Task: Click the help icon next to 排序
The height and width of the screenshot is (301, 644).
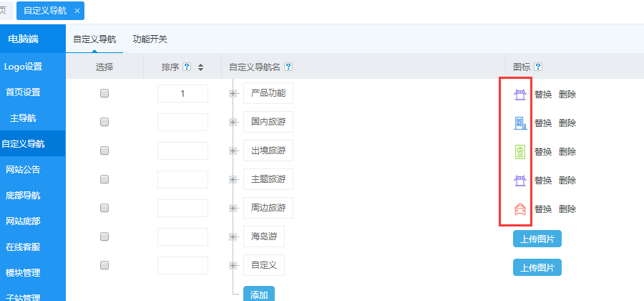Action: 187,67
